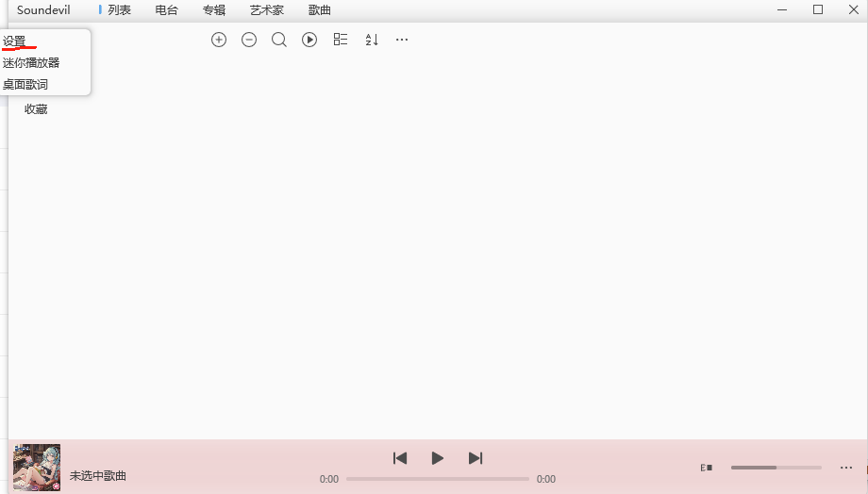This screenshot has height=494, width=868.
Task: Choose 迷你播放器 from the popup menu
Action: [31, 62]
